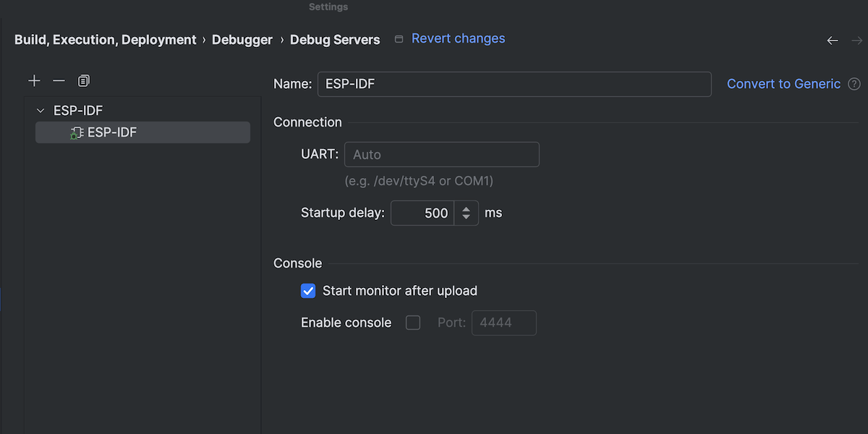Uncheck Start monitor after upload

308,291
